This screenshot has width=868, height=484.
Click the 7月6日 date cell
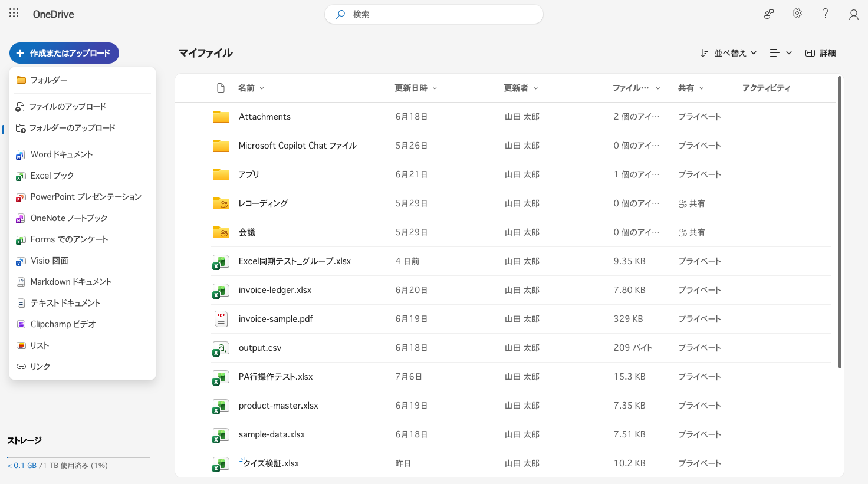pyautogui.click(x=409, y=377)
